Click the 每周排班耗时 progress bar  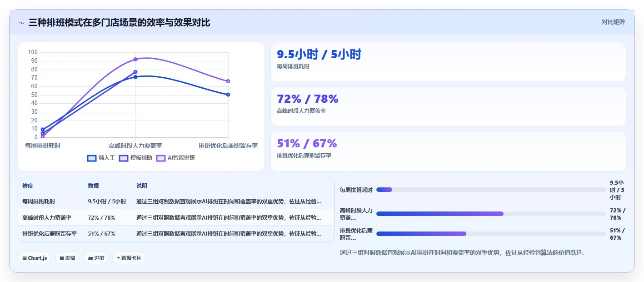pos(491,190)
